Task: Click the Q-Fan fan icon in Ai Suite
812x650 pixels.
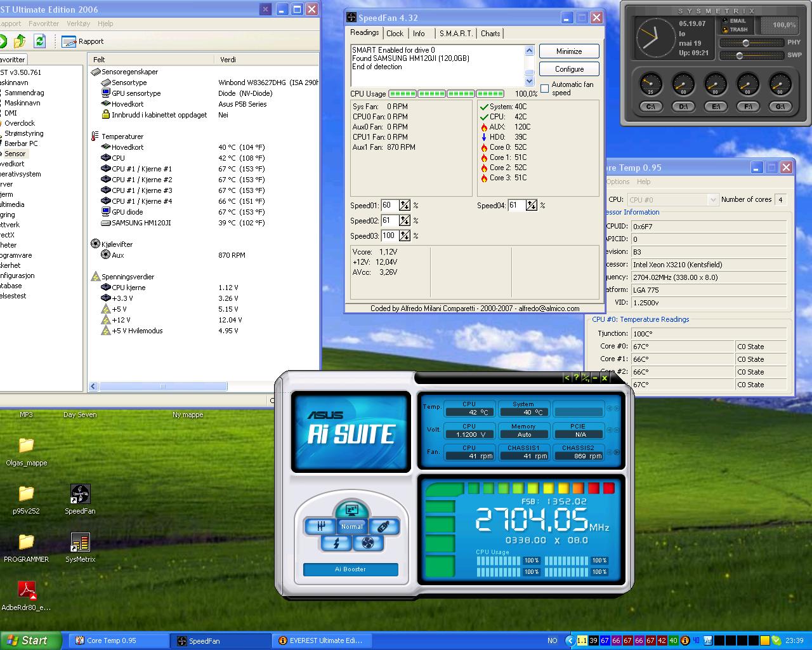Action: point(367,543)
